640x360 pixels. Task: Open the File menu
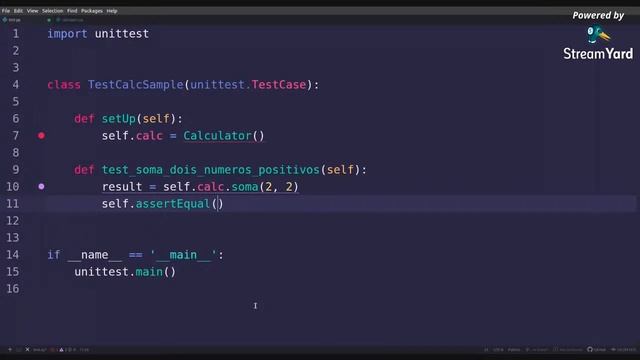(6, 11)
